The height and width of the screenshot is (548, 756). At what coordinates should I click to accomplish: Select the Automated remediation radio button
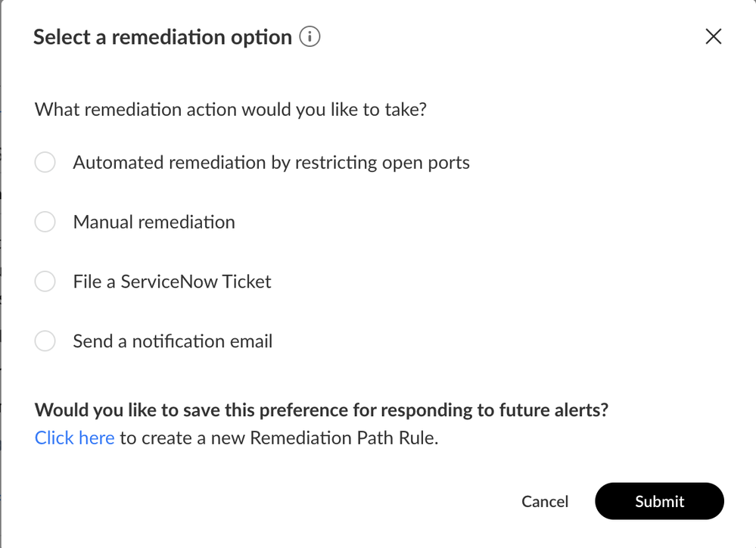click(x=45, y=163)
